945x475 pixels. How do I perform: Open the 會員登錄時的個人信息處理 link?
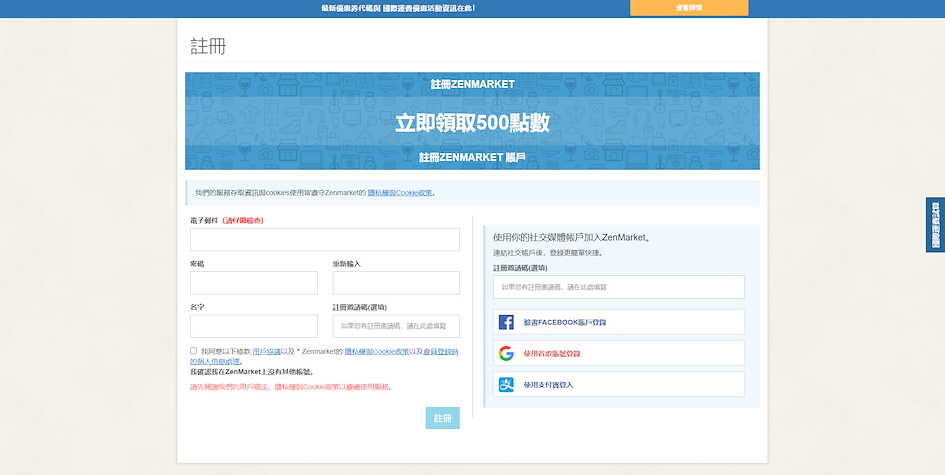(324, 356)
